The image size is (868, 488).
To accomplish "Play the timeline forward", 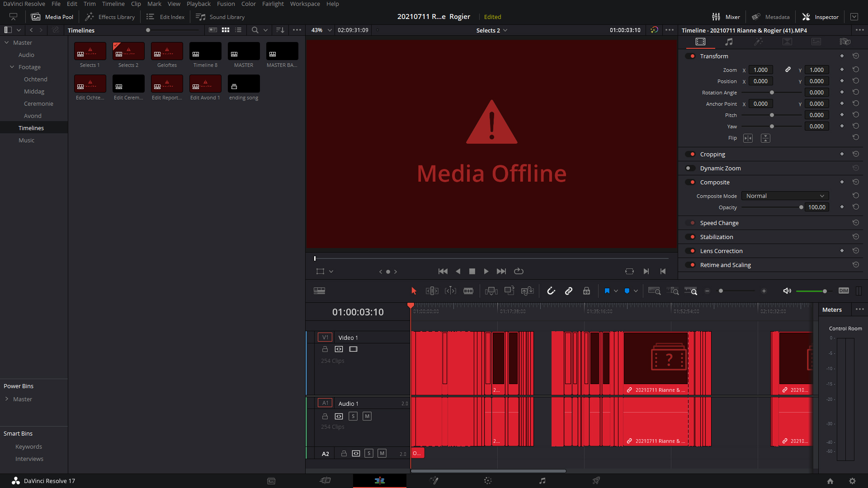I will [486, 272].
